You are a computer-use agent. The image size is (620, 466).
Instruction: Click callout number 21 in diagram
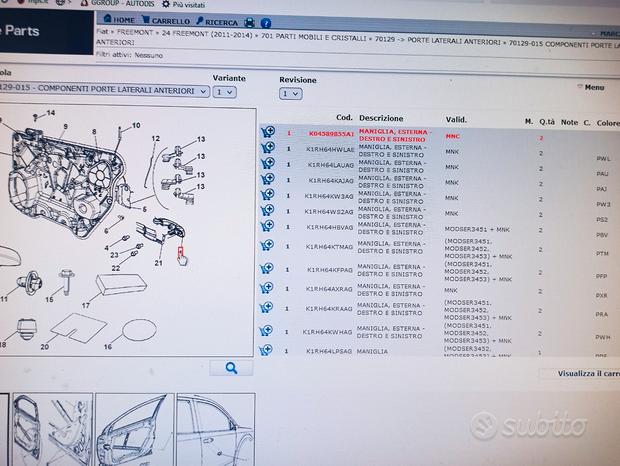click(159, 263)
